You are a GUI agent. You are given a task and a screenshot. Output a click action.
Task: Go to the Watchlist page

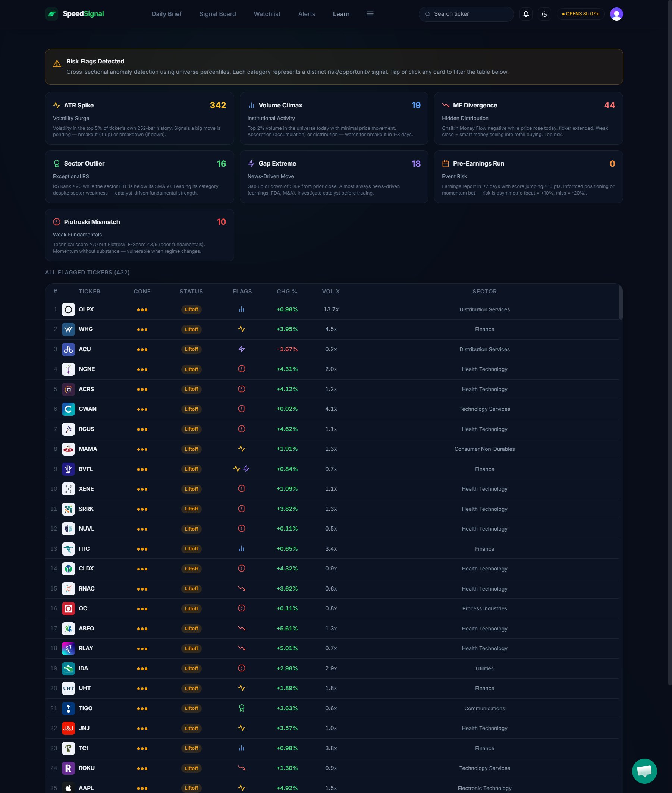coord(267,14)
